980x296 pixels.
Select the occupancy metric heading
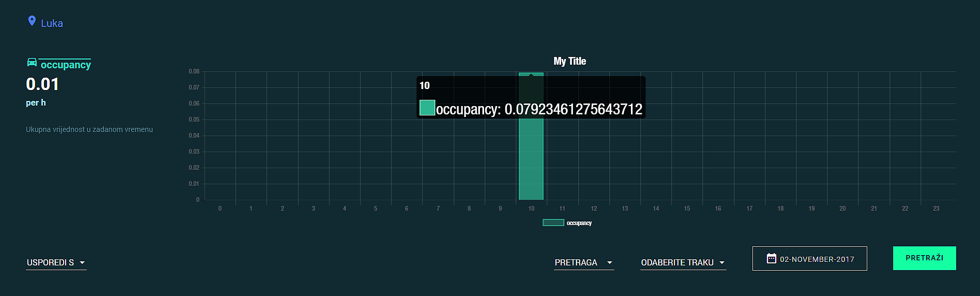(x=66, y=65)
